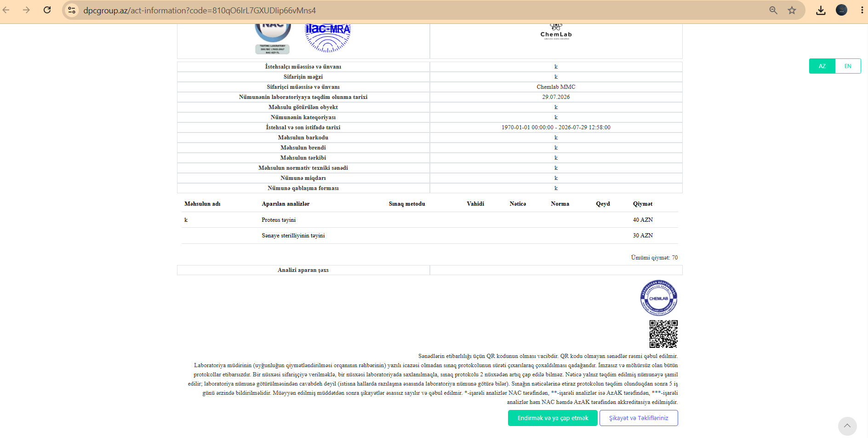Image resolution: width=868 pixels, height=438 pixels.
Task: Reload the current page
Action: click(47, 10)
